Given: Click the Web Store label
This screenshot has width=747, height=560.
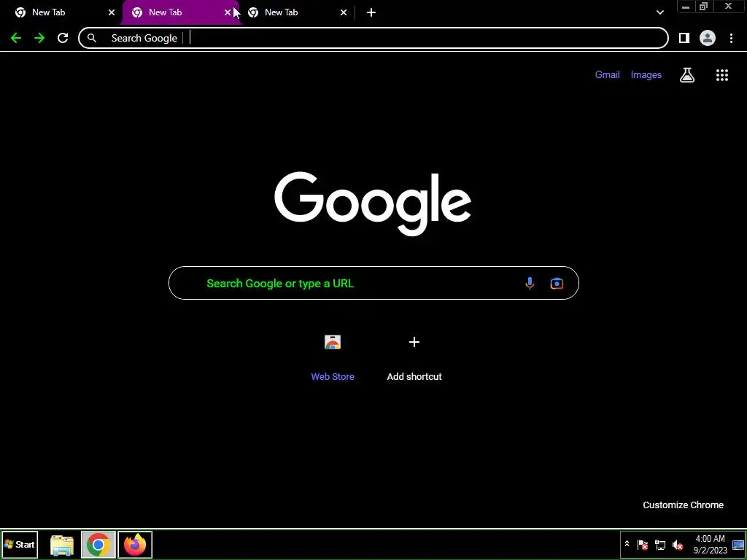Looking at the screenshot, I should pyautogui.click(x=333, y=377).
